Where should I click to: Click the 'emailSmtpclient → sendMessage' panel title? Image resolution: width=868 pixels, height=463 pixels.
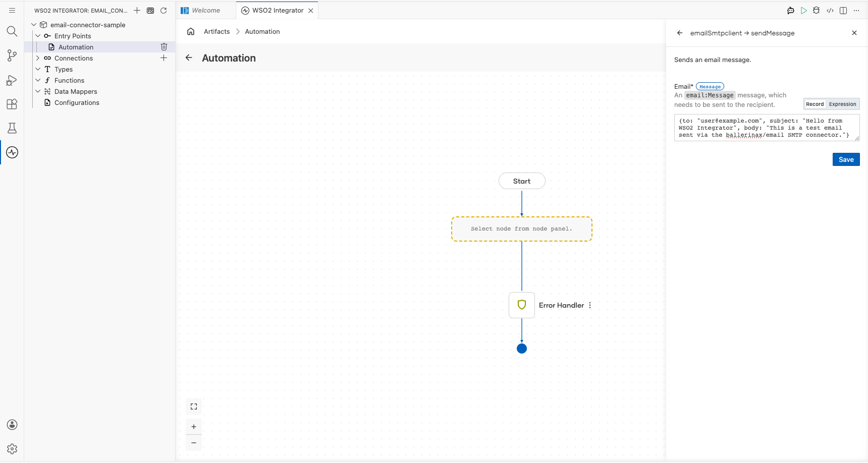(742, 33)
